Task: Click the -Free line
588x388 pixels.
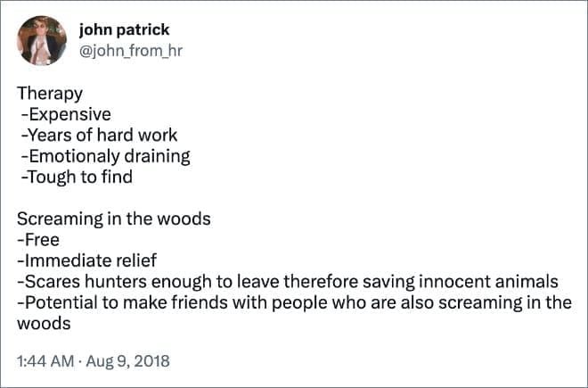Action: pos(37,239)
